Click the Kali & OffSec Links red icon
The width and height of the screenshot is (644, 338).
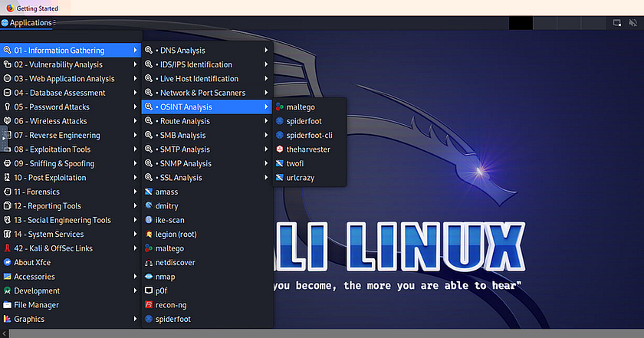(x=7, y=248)
